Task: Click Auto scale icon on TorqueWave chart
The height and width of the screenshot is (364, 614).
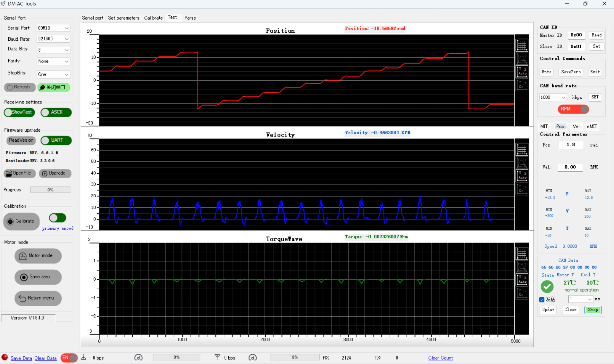Action: (x=522, y=279)
